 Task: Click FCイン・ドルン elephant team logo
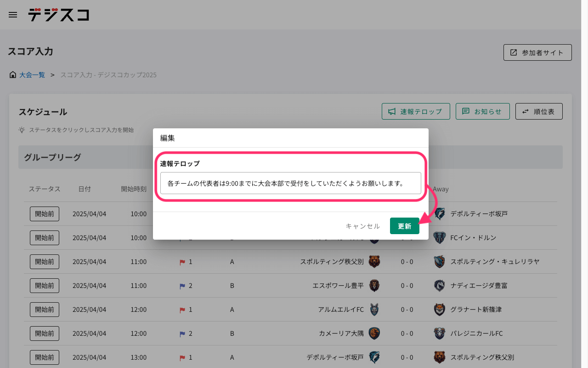[x=440, y=238]
